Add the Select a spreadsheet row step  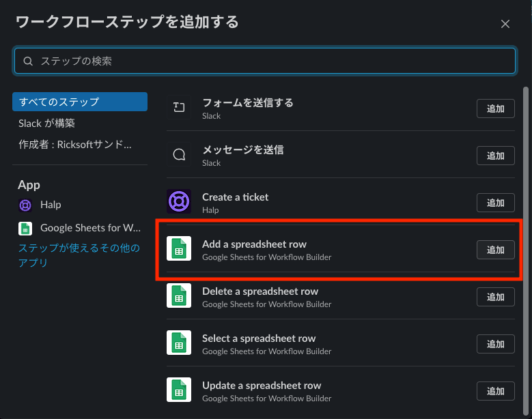tap(495, 344)
